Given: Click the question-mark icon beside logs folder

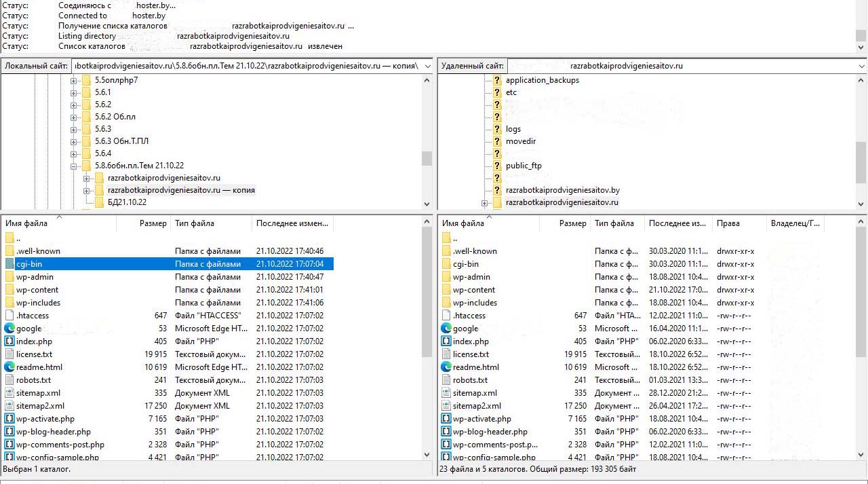Looking at the screenshot, I should coord(497,129).
